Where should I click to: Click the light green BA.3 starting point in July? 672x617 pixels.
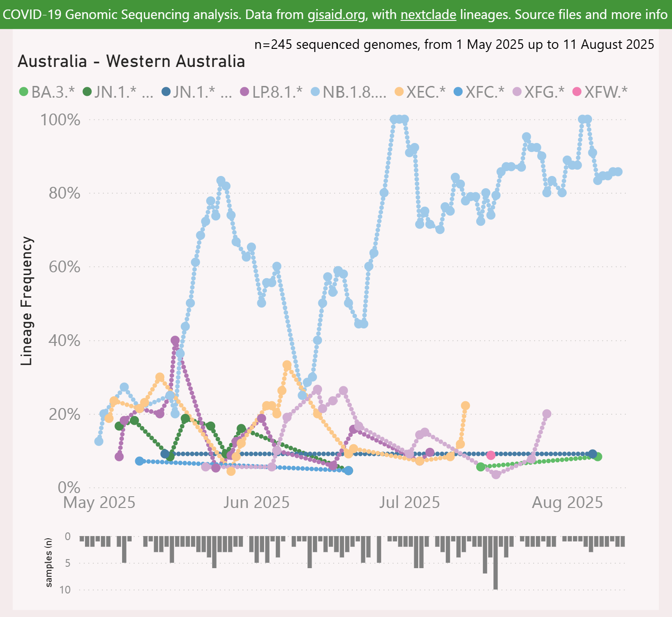pos(481,467)
